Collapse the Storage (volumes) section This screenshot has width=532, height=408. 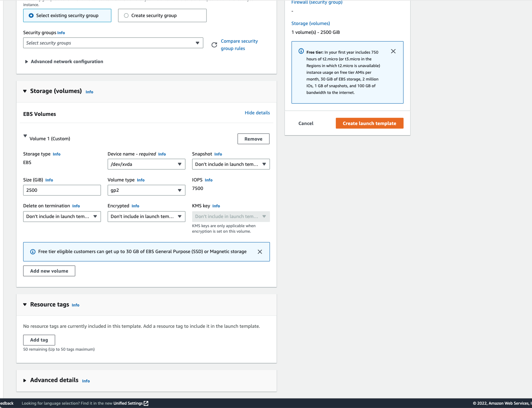(x=25, y=91)
